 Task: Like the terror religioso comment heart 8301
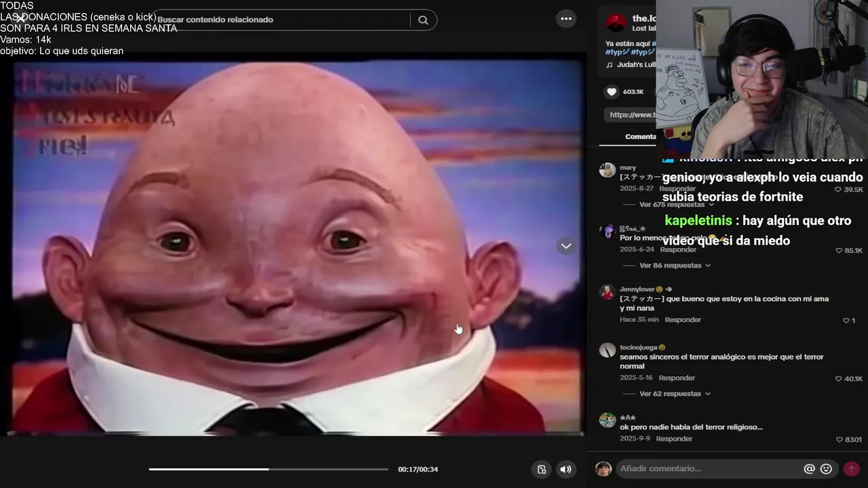840,440
